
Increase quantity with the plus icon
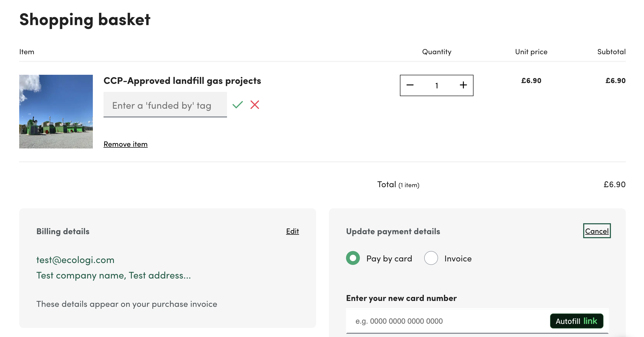[463, 85]
